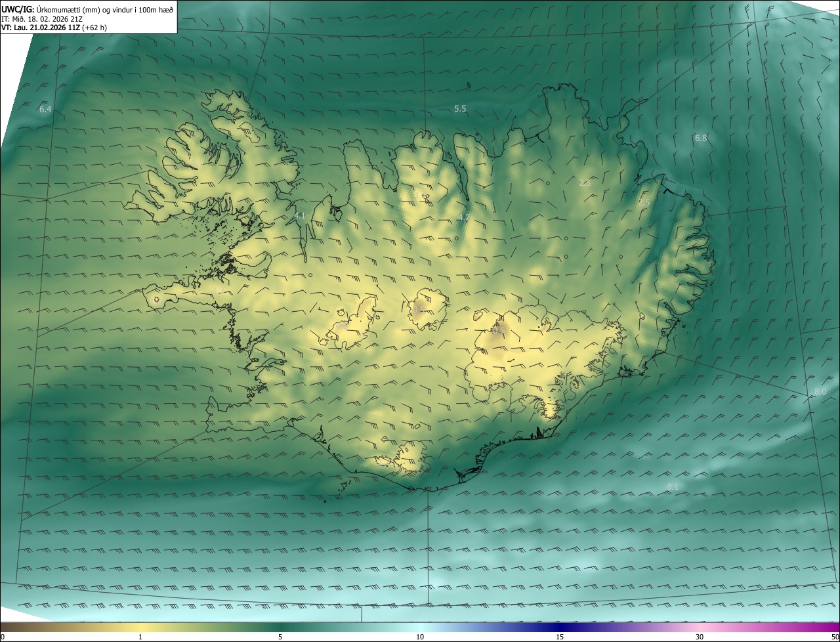This screenshot has width=840, height=642.
Task: Select the 4.1 label near Hrútafjörður
Action: click(300, 215)
